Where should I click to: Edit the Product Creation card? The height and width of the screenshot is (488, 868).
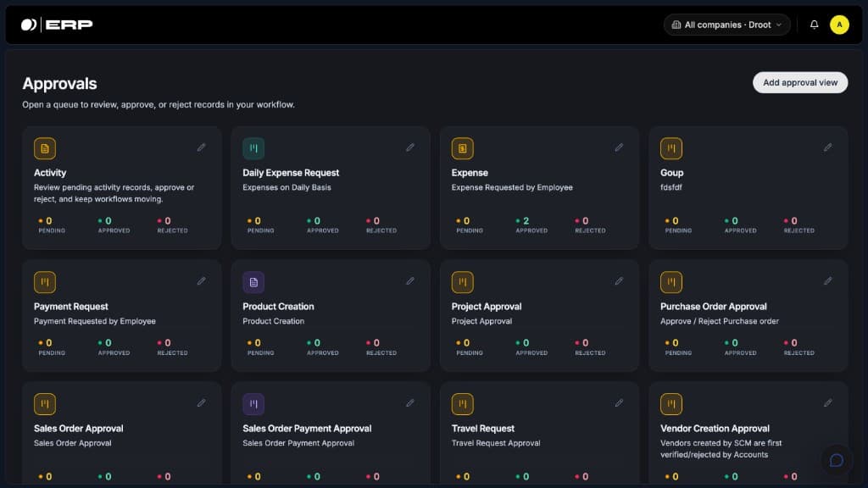pos(410,281)
